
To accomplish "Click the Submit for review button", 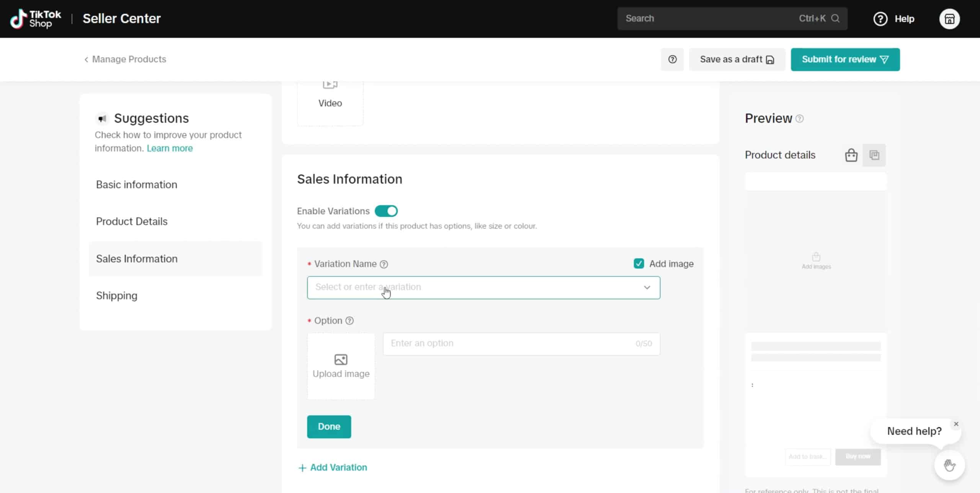I will point(845,59).
